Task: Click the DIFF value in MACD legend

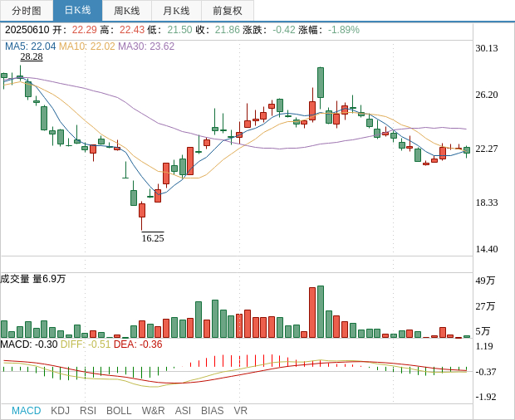Action: tap(86, 344)
